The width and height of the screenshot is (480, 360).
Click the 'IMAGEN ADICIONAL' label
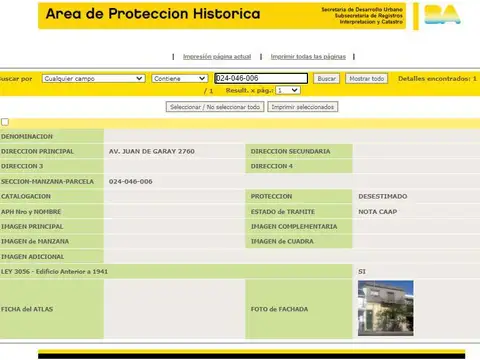tap(32, 257)
